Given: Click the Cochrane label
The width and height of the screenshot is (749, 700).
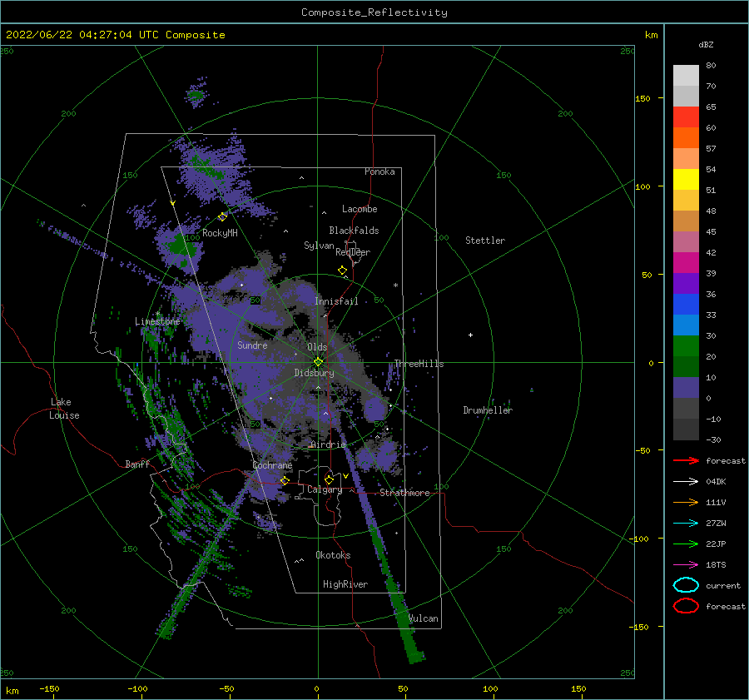Looking at the screenshot, I should coord(272,465).
